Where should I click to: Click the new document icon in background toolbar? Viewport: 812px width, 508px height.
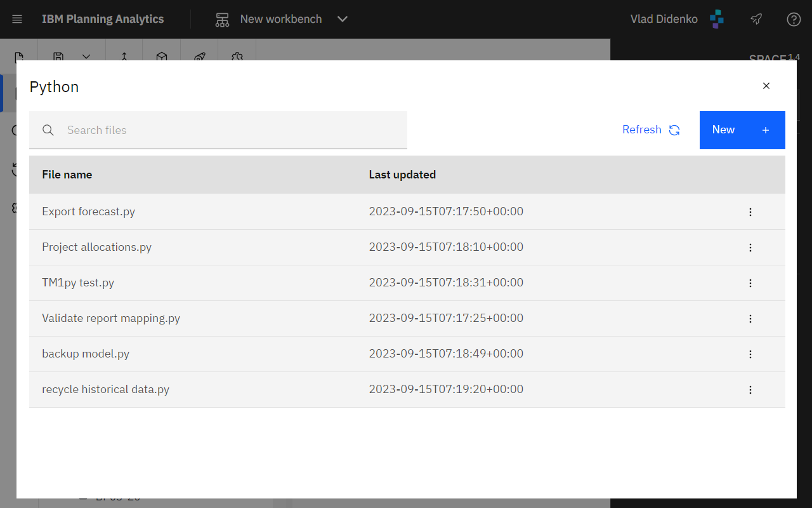pyautogui.click(x=20, y=56)
